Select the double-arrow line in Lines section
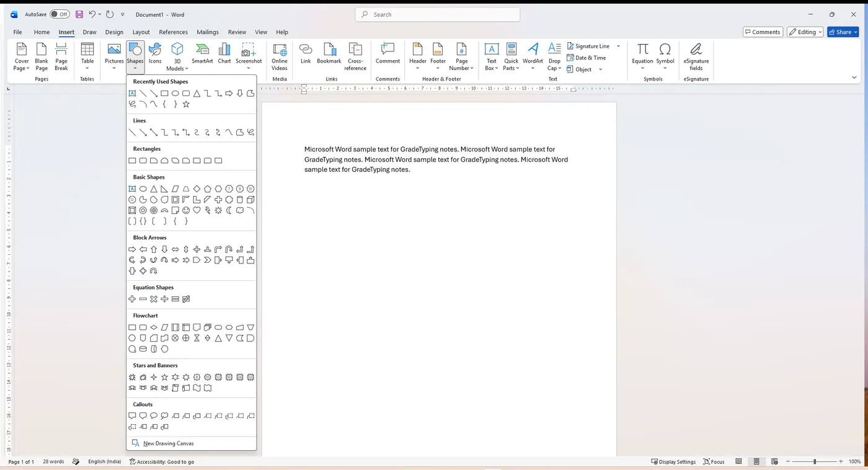The width and height of the screenshot is (868, 470). 154,132
